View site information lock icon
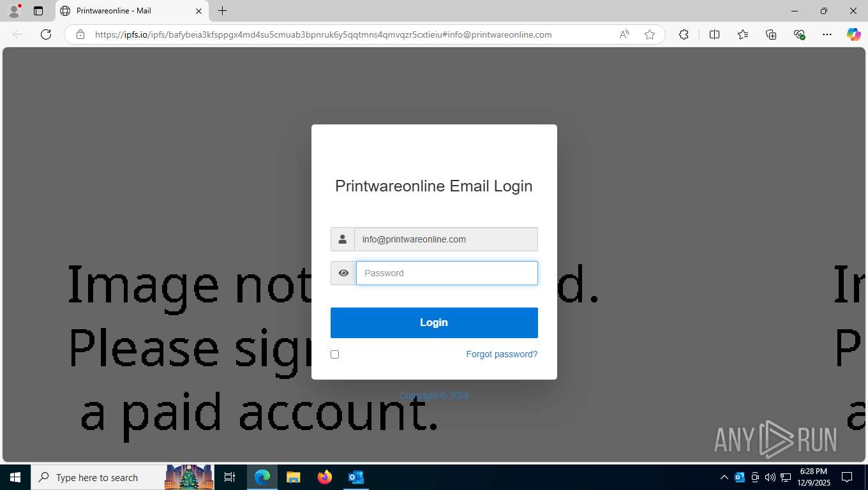The height and width of the screenshot is (490, 868). pyautogui.click(x=80, y=34)
